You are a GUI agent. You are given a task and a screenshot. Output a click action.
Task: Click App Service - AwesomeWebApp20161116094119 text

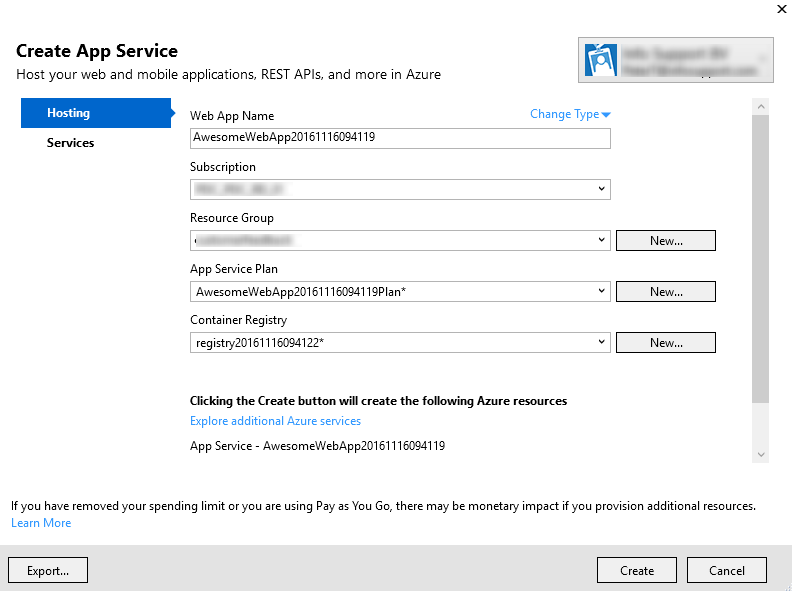click(x=317, y=446)
